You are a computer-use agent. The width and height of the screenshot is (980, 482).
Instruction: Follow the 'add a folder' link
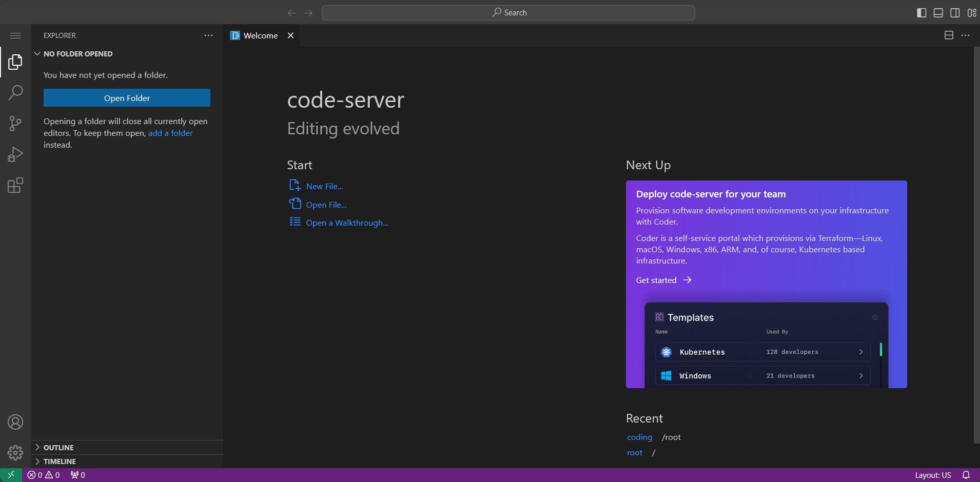tap(170, 133)
